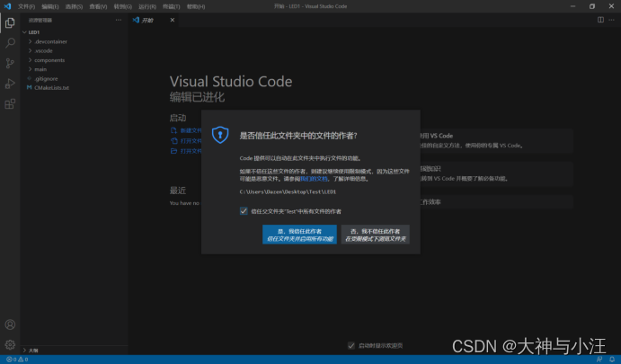Open the 选择(S) menu
The width and height of the screenshot is (621, 364).
(x=74, y=6)
